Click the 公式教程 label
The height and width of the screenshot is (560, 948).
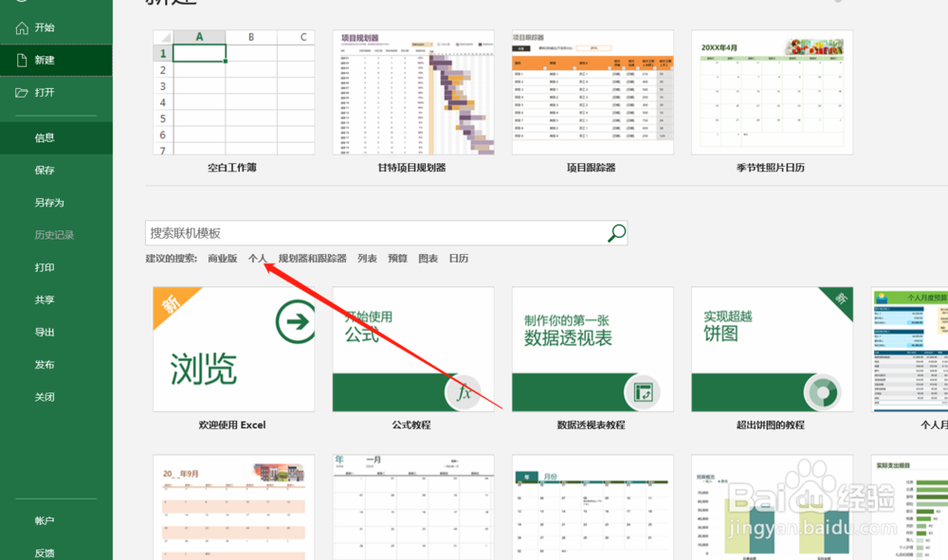pos(411,425)
